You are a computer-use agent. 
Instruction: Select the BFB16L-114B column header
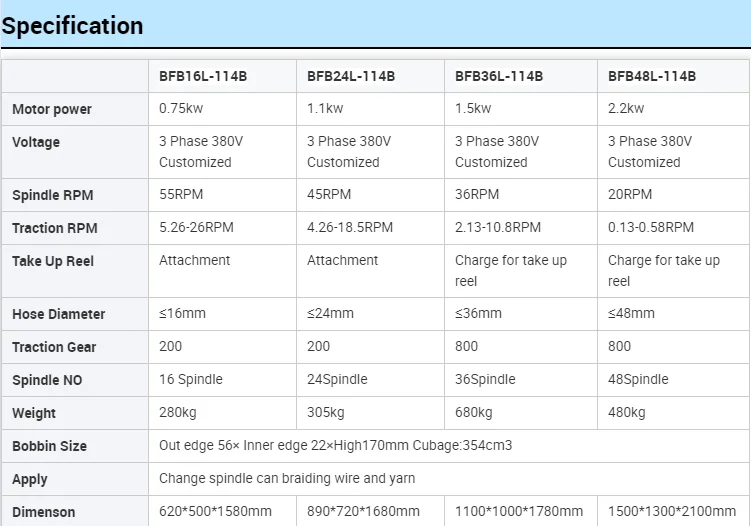point(203,76)
